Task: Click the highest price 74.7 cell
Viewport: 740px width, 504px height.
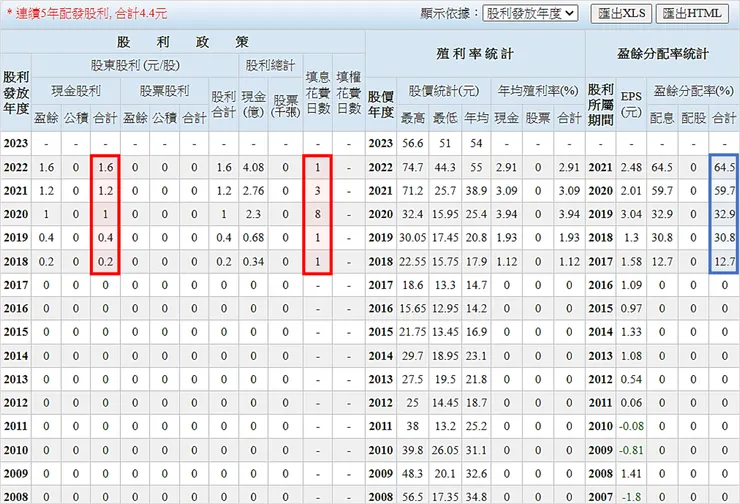Action: pos(412,167)
